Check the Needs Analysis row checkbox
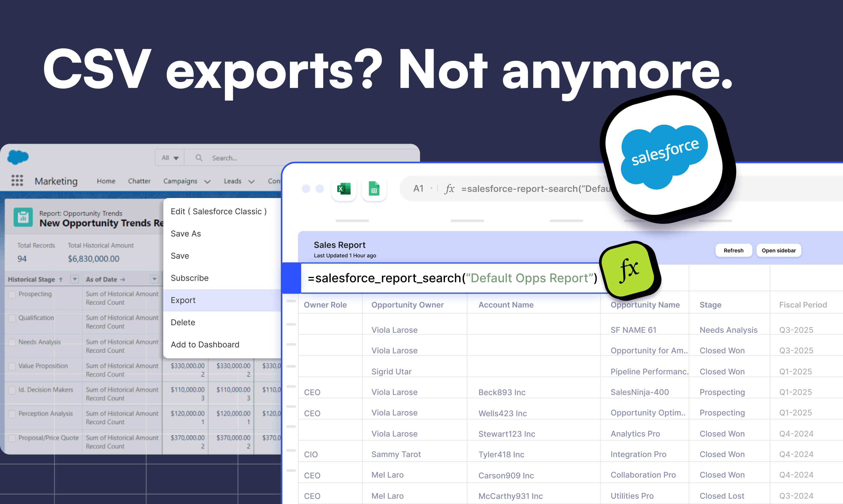The image size is (843, 504). coord(12,342)
